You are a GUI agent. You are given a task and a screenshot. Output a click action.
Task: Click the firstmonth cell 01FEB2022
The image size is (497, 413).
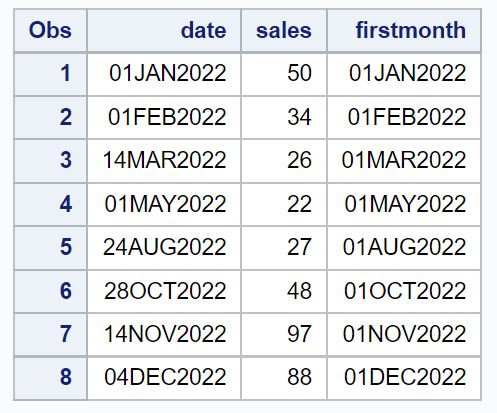pos(404,117)
